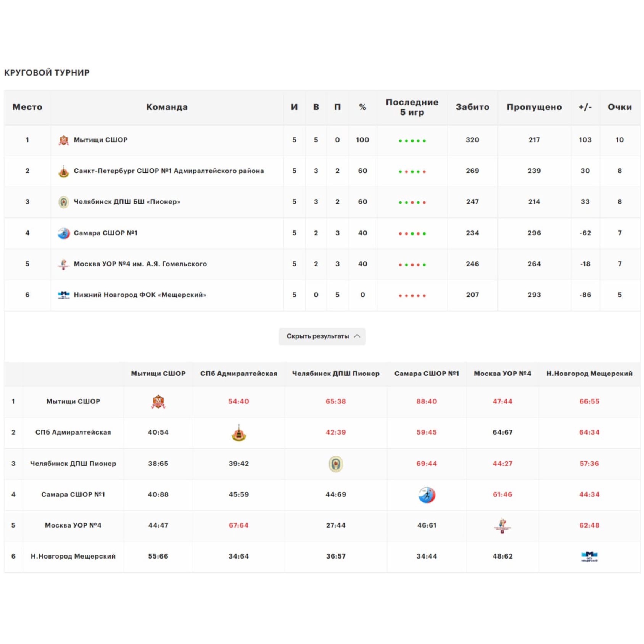Open team Санкт-Петербург СШОР №1 Адмиралтейского района
The height and width of the screenshot is (644, 644).
(169, 171)
